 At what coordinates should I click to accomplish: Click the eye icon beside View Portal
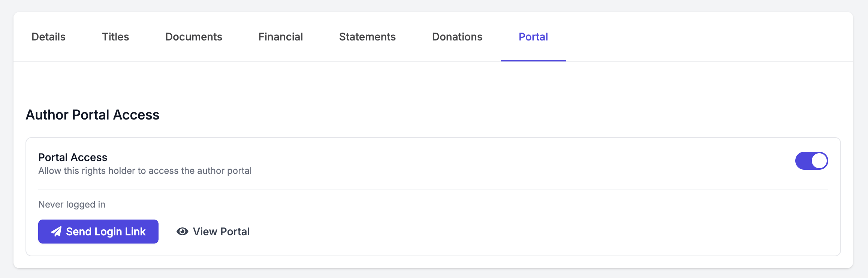point(182,232)
